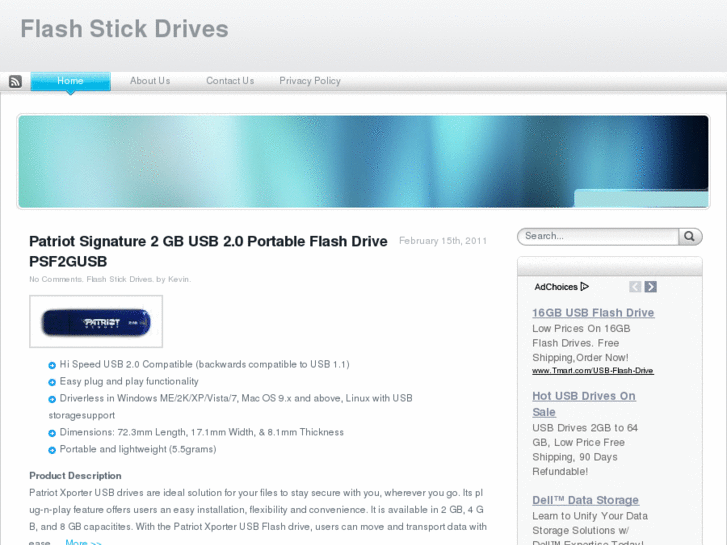This screenshot has height=545, width=727.
Task: Click the More >> link
Action: (x=83, y=542)
